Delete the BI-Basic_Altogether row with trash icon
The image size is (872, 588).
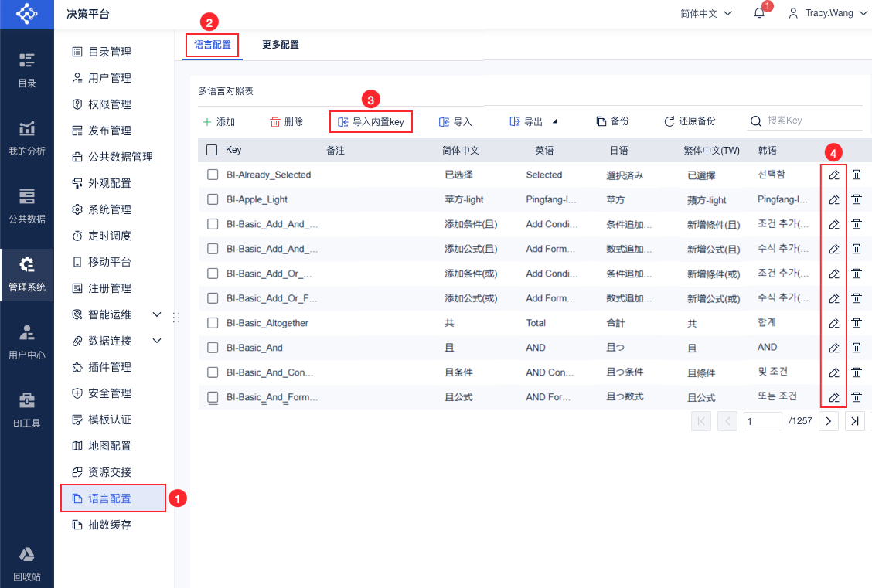857,323
